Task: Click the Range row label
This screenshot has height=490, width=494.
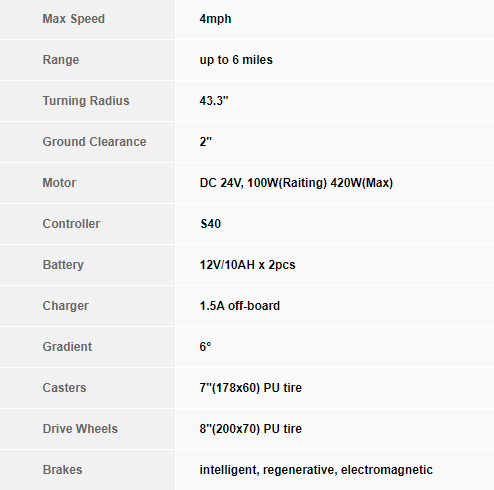Action: (x=61, y=60)
